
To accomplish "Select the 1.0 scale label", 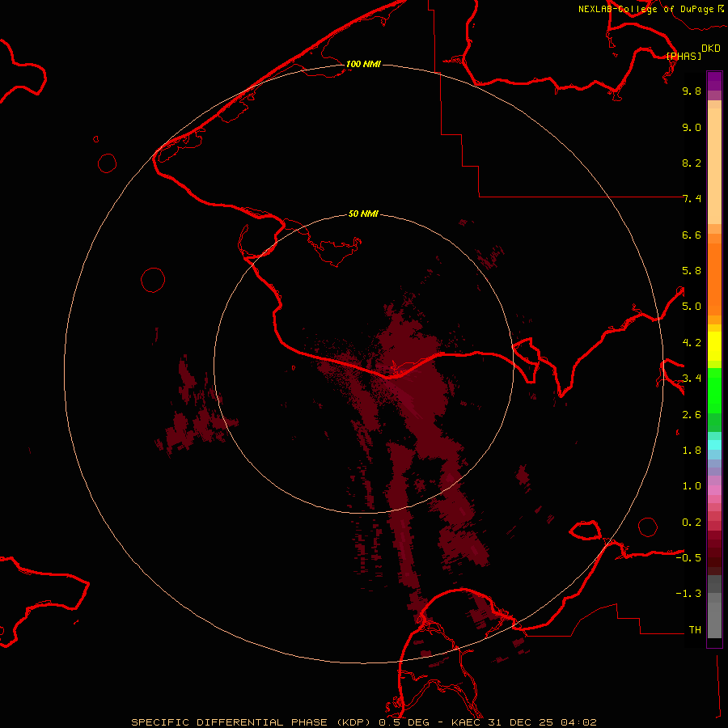I will pos(692,486).
